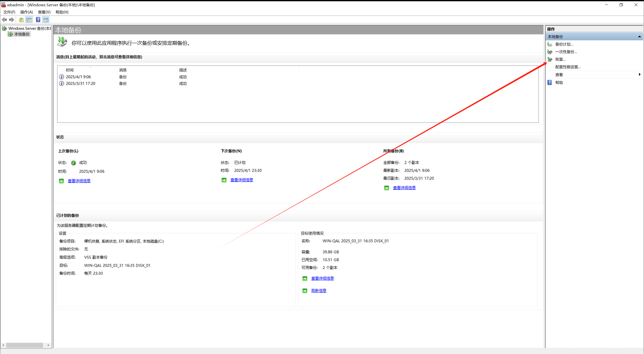Open Configure Performance Settings (配置性能设置)

tap(568, 67)
